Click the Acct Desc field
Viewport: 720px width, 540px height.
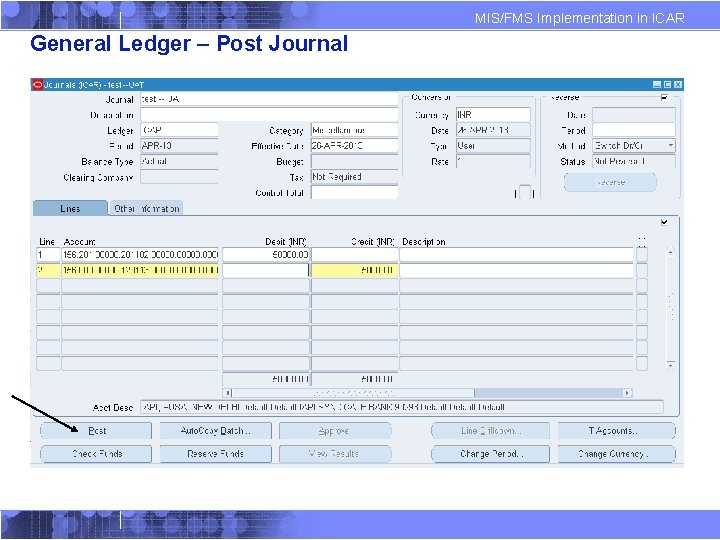pyautogui.click(x=401, y=407)
